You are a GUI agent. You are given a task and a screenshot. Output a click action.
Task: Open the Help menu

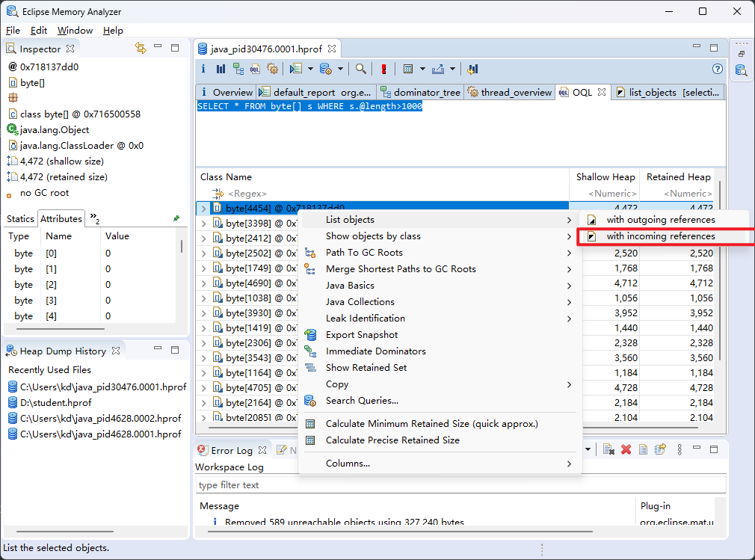(113, 31)
